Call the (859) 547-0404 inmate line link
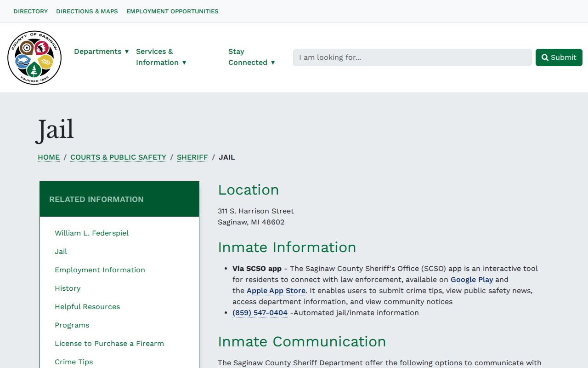Screen dimensions: 588x368 click(260, 313)
